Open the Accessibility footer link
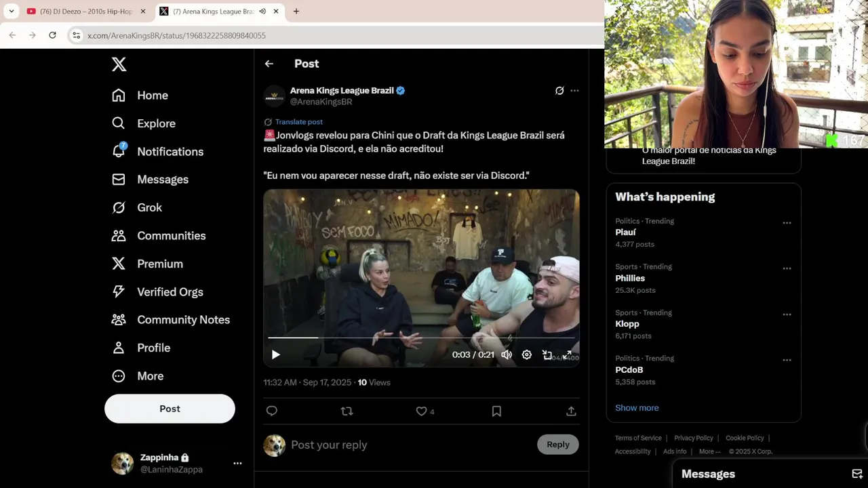868x488 pixels. (633, 452)
